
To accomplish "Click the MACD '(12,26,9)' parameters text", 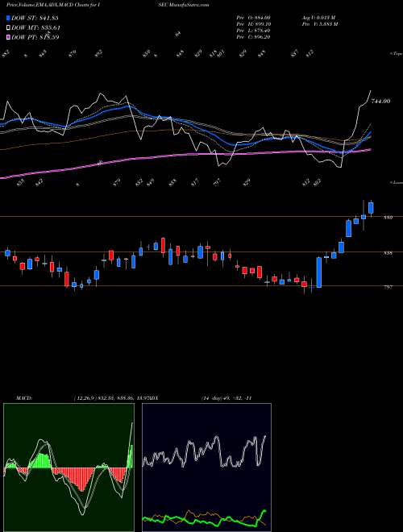I will [85, 398].
